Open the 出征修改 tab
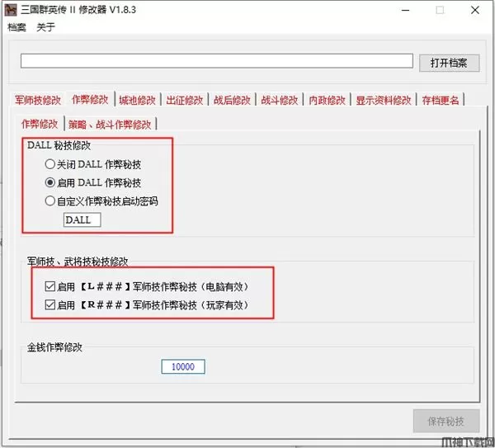495x448 pixels. (184, 100)
